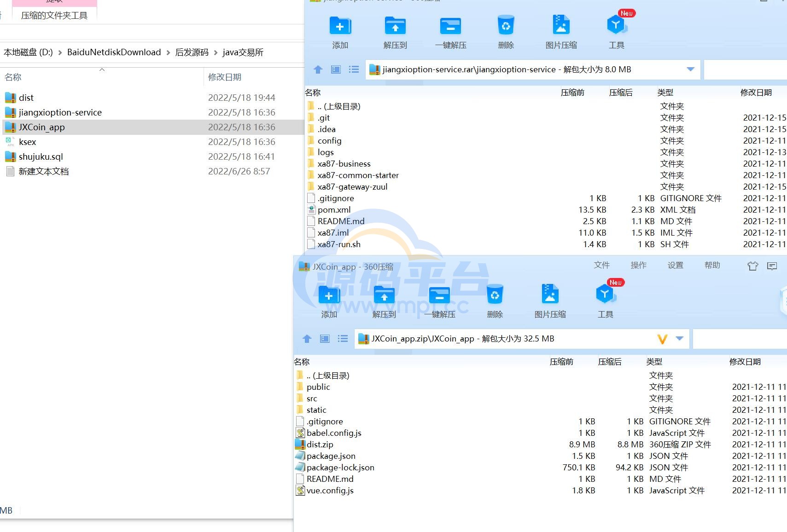This screenshot has width=787, height=532.
Task: Open 设置 menu in JXCoin_app window
Action: pyautogui.click(x=675, y=265)
